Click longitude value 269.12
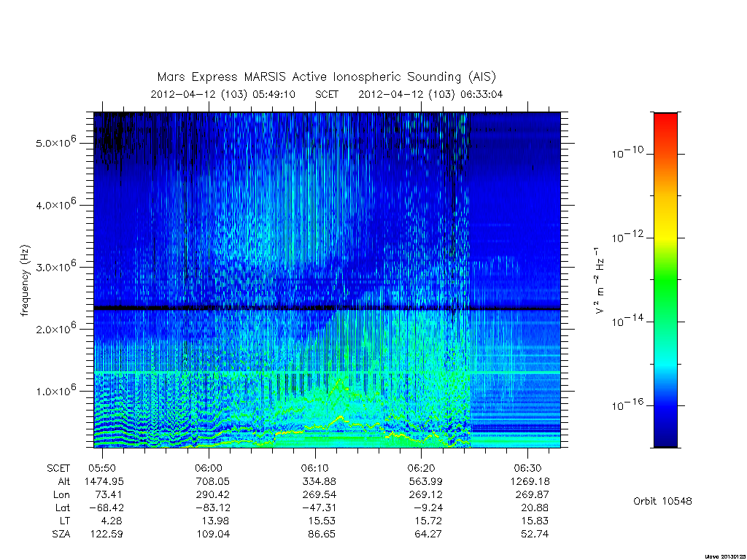 click(x=425, y=495)
